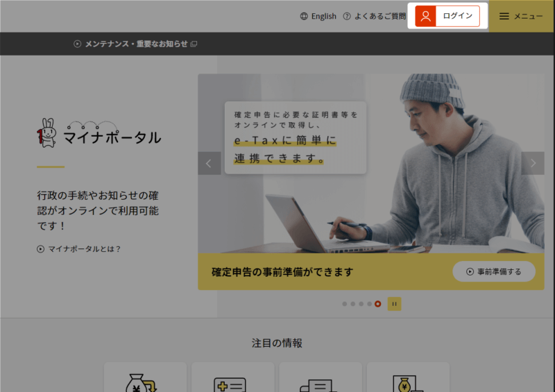Select the fourth carousel dot indicator
The width and height of the screenshot is (555, 392).
(x=369, y=304)
